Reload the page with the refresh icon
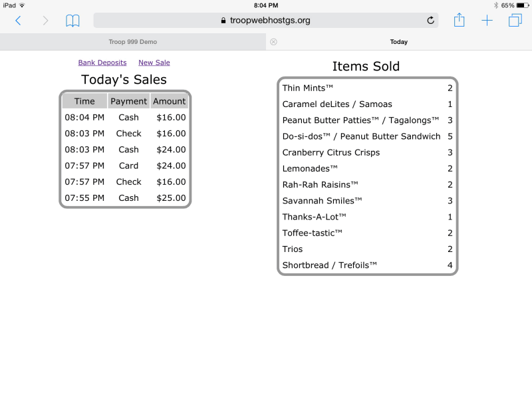The image size is (532, 399). pos(430,21)
